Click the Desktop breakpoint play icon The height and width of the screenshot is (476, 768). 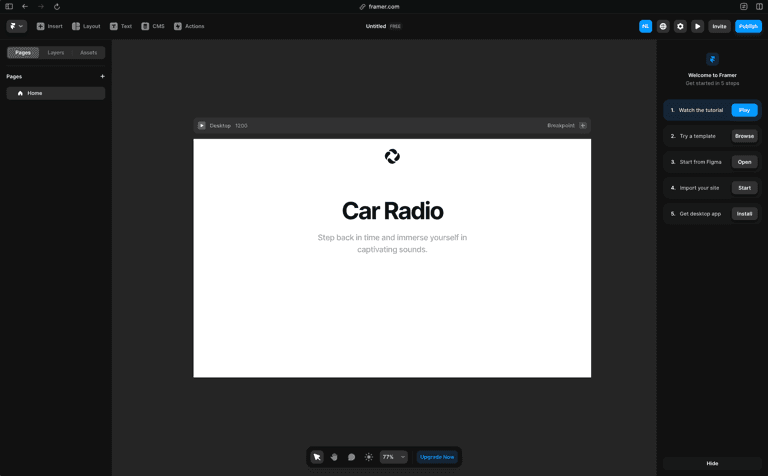(201, 125)
